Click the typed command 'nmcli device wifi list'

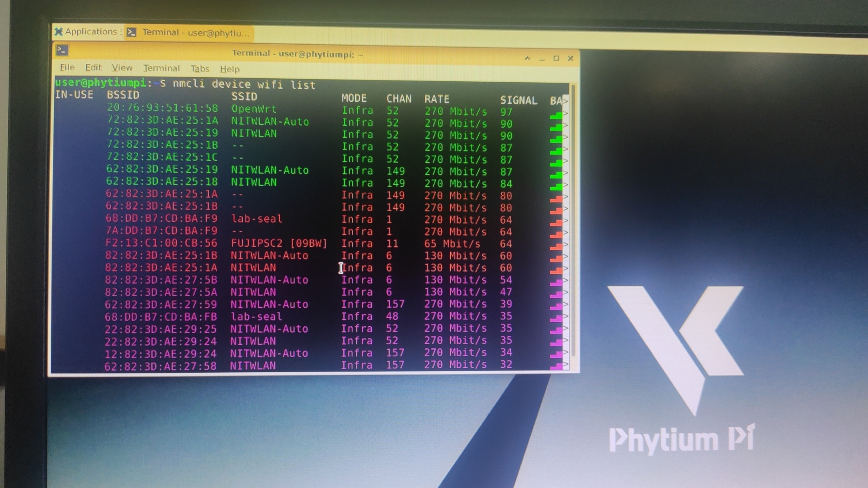(244, 84)
